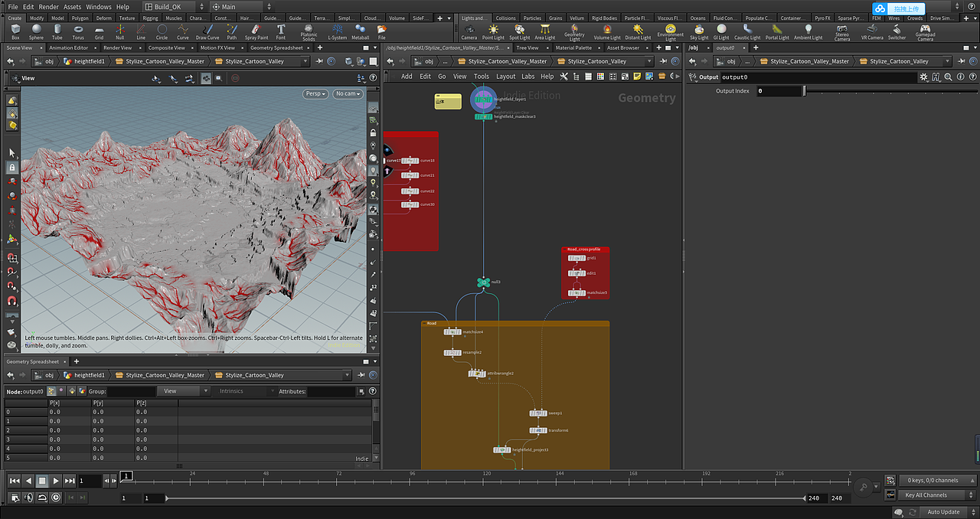The height and width of the screenshot is (519, 980).
Task: Click the heightfield1 path segment in Scene View
Action: (x=84, y=61)
